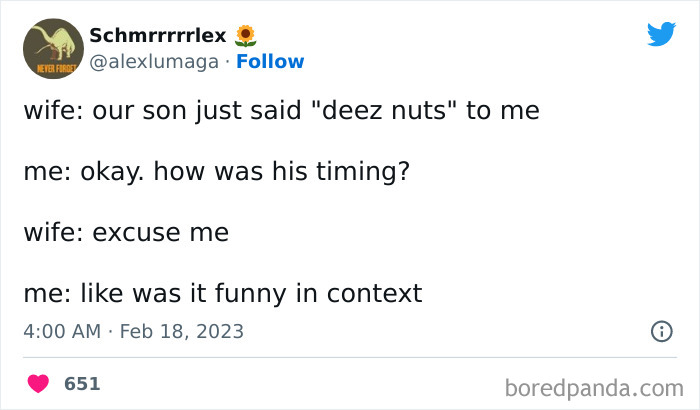Viewport: 700px width, 410px height.
Task: Click the Feb 18, 2023 date
Action: click(183, 331)
